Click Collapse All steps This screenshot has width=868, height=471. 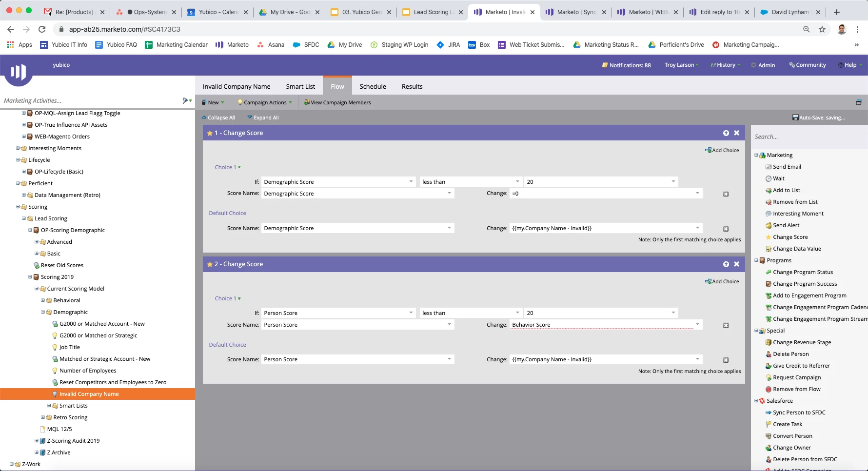tap(218, 118)
